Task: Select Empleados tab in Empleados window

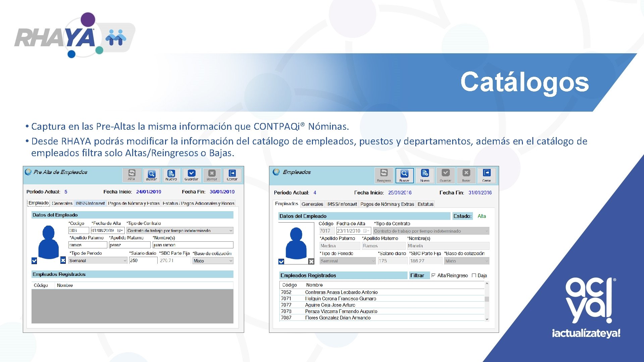Action: click(x=286, y=204)
